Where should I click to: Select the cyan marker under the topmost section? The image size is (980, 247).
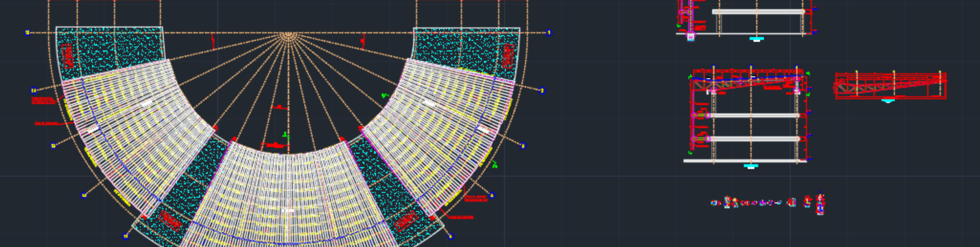point(757,39)
